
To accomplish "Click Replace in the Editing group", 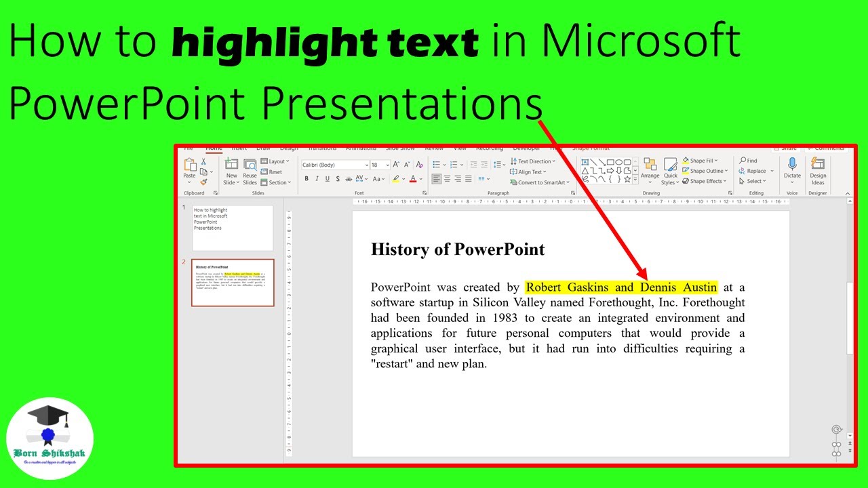I will click(754, 171).
